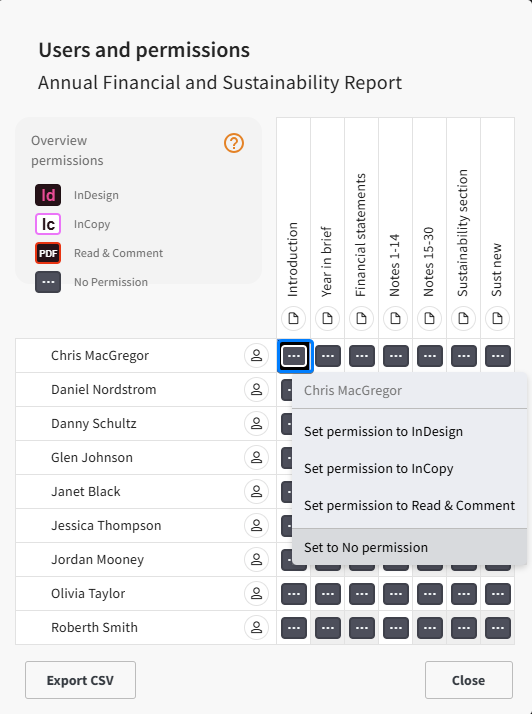
Task: Click the document icon under Sust new column
Action: pyautogui.click(x=497, y=318)
